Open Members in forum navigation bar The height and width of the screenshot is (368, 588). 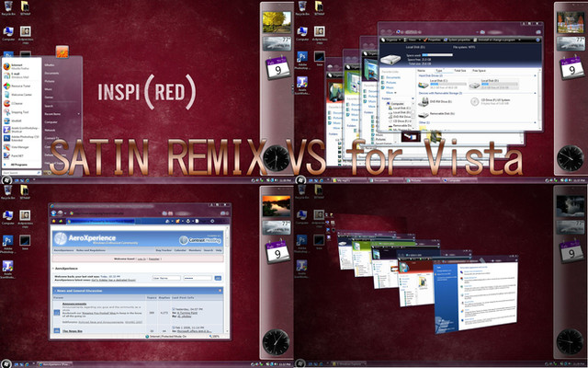(x=195, y=250)
